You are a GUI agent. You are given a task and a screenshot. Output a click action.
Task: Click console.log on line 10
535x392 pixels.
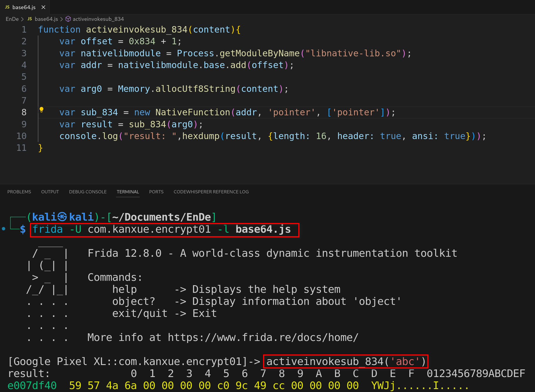click(x=88, y=136)
